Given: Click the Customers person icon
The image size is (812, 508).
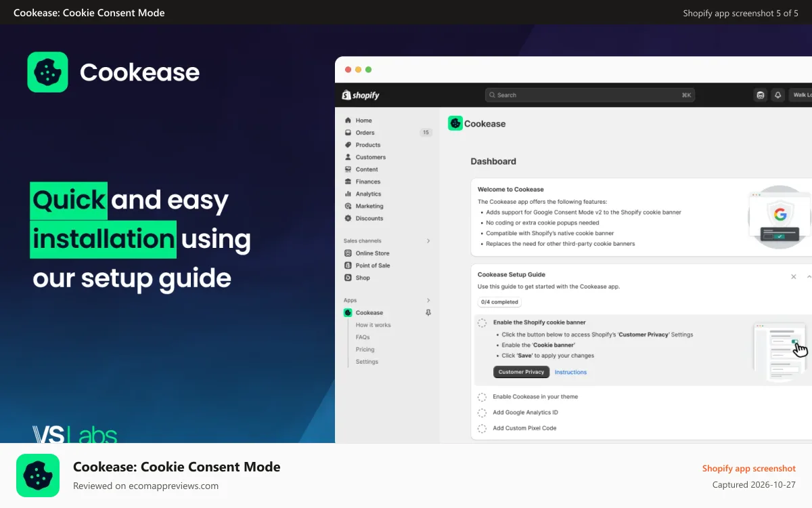Looking at the screenshot, I should [348, 157].
